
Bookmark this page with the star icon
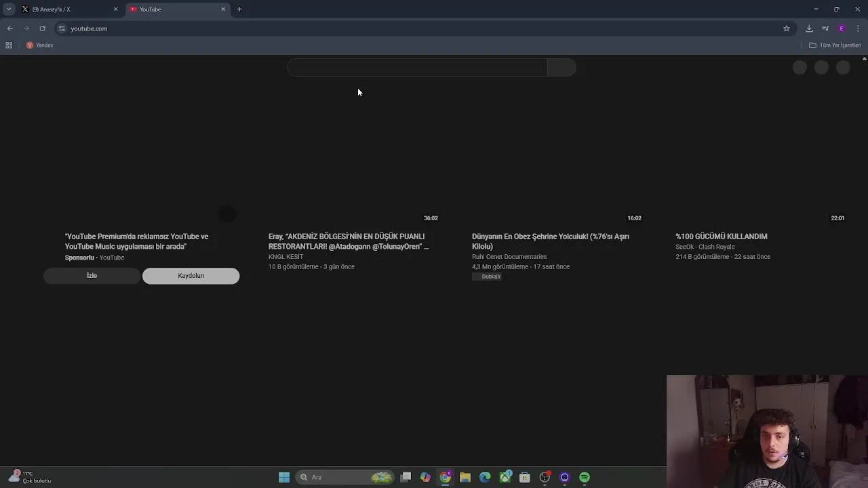787,28
